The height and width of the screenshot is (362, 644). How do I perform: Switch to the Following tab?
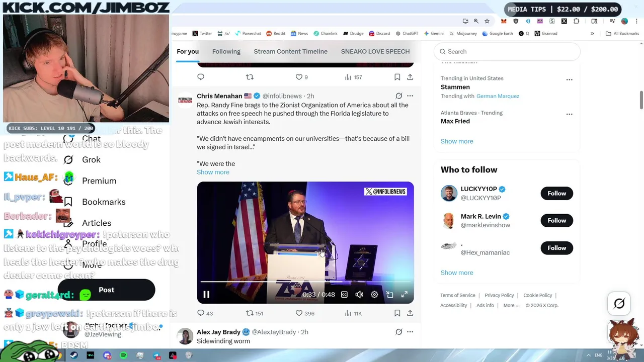226,51
